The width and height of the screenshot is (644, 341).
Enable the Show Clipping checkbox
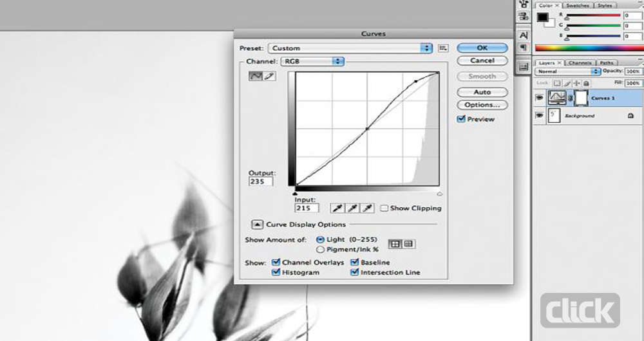tap(384, 208)
